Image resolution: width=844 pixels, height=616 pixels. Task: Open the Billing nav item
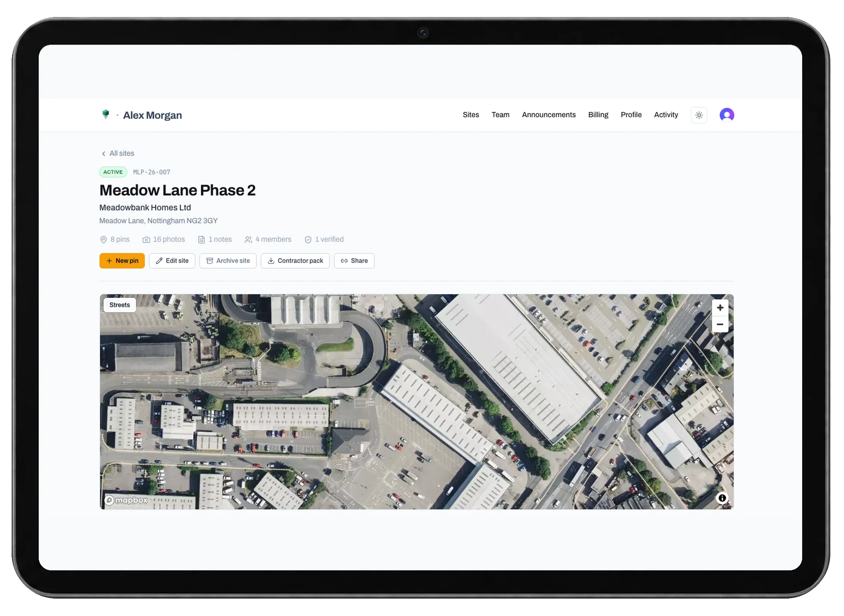point(598,115)
